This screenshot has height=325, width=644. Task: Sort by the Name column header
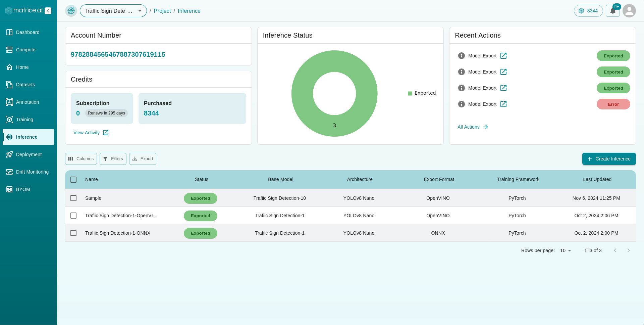[x=92, y=179]
